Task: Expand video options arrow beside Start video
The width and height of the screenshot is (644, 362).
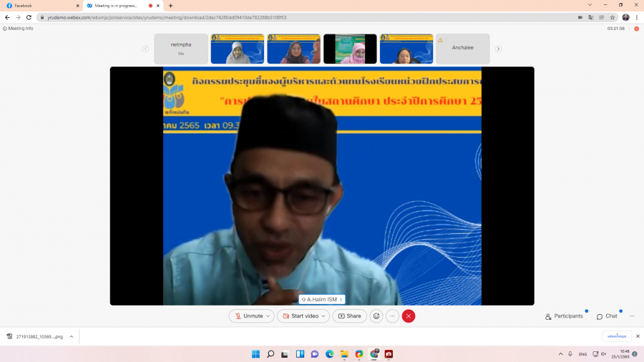Action: tap(325, 316)
